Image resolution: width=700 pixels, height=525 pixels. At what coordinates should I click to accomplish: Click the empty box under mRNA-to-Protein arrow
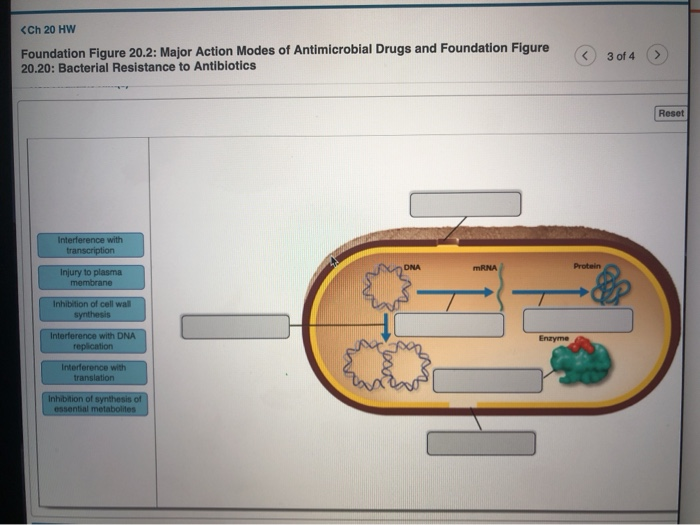[x=578, y=320]
